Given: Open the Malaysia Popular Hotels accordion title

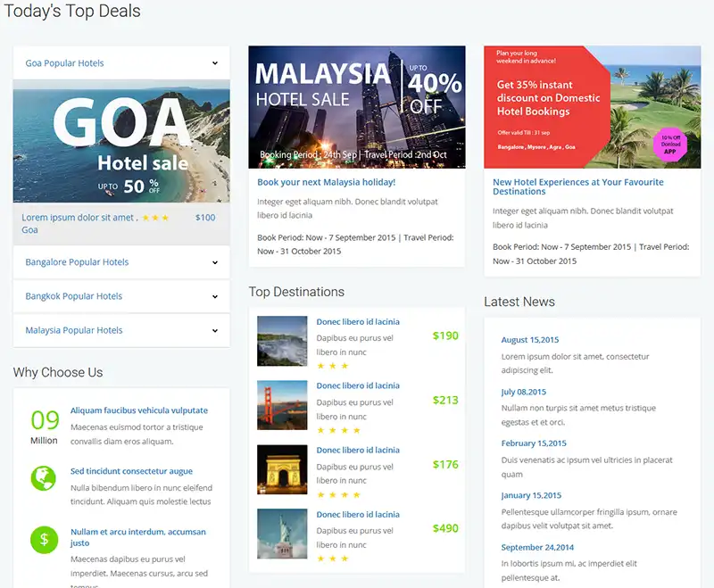Looking at the screenshot, I should (x=74, y=330).
